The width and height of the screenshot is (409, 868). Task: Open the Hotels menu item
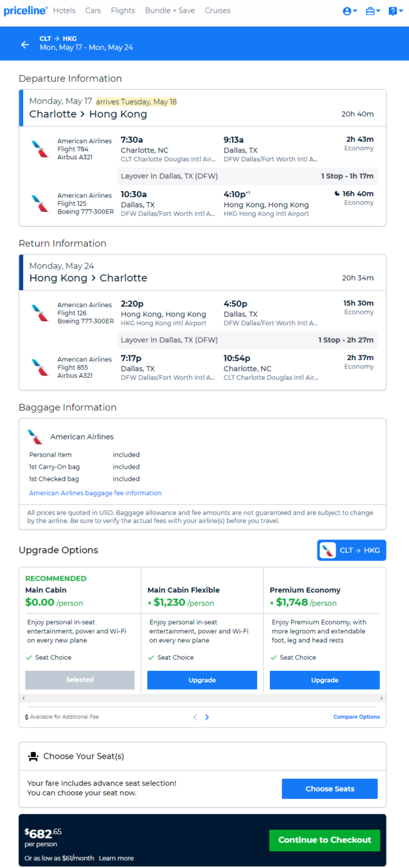[64, 10]
